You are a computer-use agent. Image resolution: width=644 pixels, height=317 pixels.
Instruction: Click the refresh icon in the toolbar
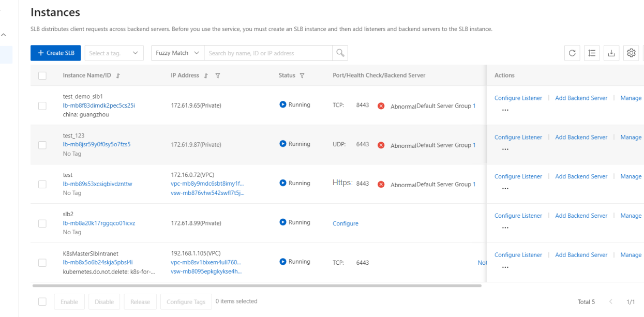click(572, 53)
